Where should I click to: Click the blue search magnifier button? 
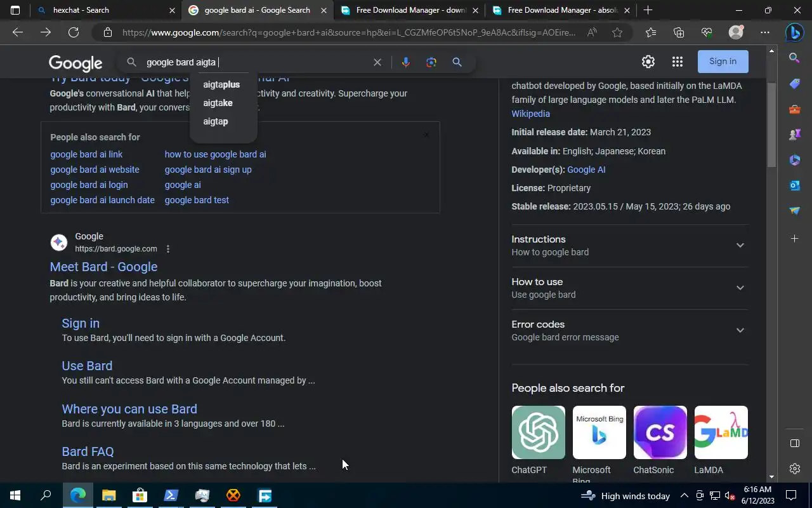coord(457,62)
